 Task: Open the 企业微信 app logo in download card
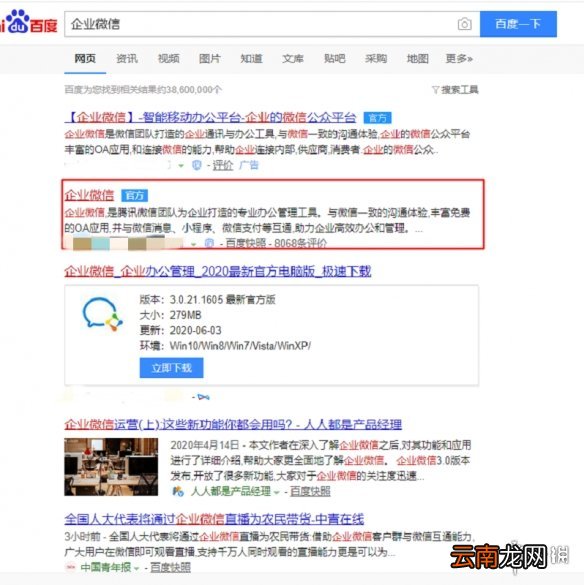pos(102,314)
